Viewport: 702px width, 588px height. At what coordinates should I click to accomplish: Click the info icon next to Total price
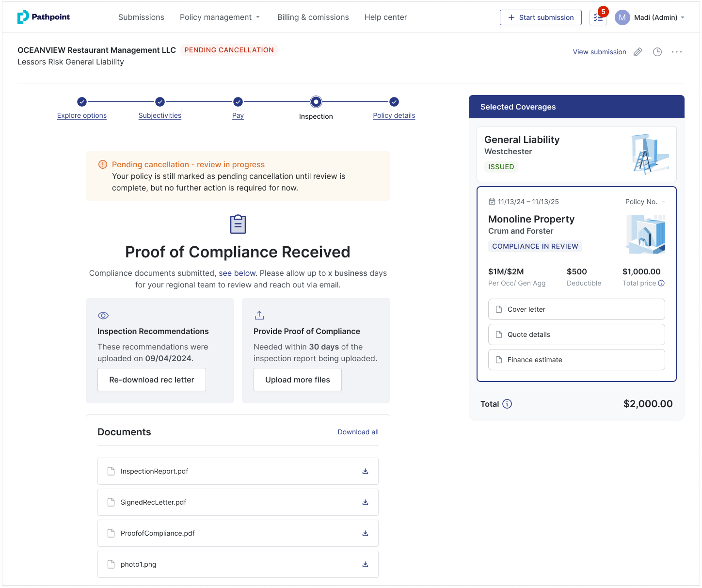[661, 283]
